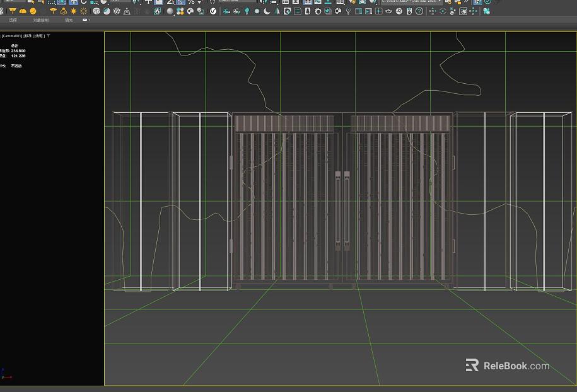The height and width of the screenshot is (392, 577).
Task: Click the teal sphere icon beside cube
Action: coord(107,11)
